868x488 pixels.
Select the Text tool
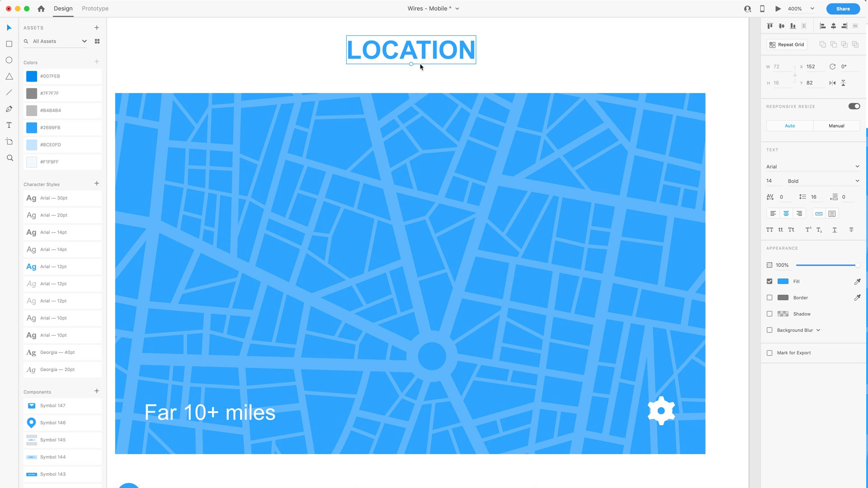click(9, 125)
